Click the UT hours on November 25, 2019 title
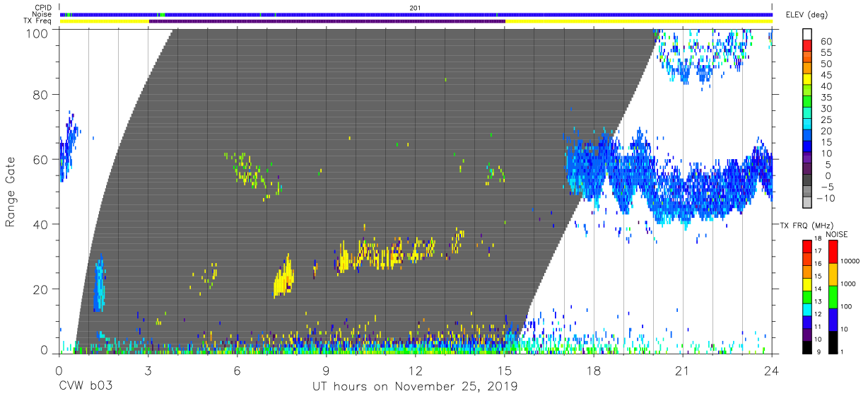This screenshot has height=401, width=868. pos(415,387)
